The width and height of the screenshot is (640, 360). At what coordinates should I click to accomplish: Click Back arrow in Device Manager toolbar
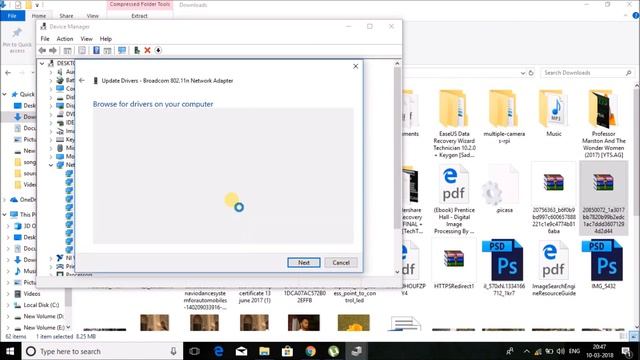click(42, 50)
